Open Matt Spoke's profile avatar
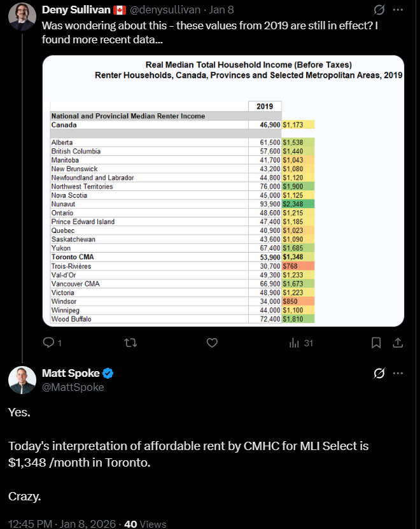Viewport: 420px width, 529px height. coord(22,380)
